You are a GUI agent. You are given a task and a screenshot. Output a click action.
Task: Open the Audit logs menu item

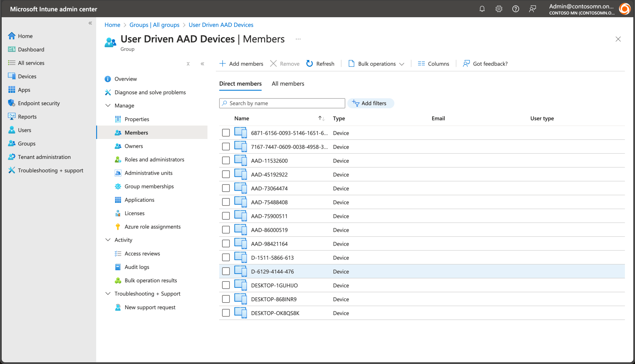coord(137,267)
